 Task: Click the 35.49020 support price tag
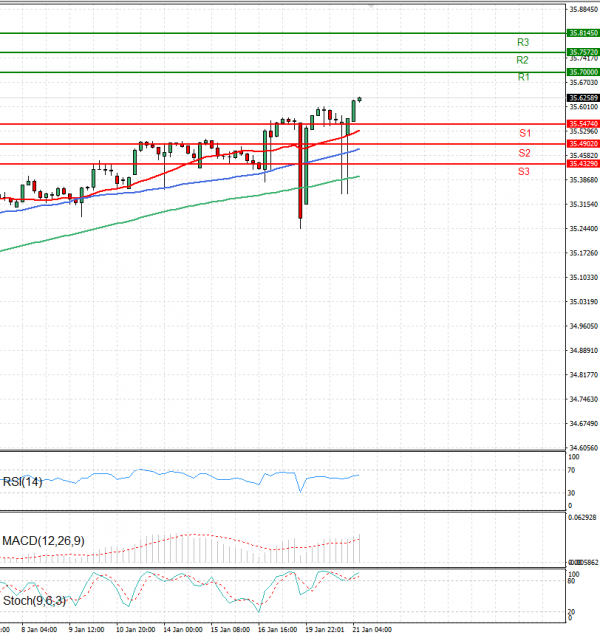tap(583, 144)
